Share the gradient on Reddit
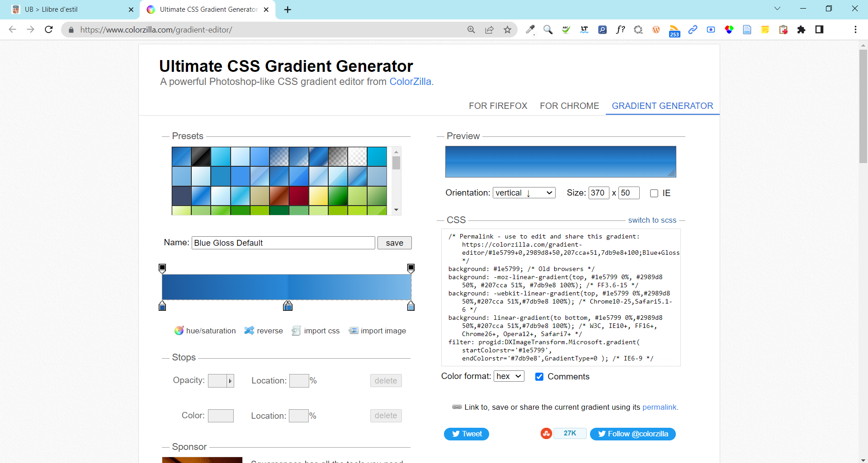 click(x=546, y=433)
